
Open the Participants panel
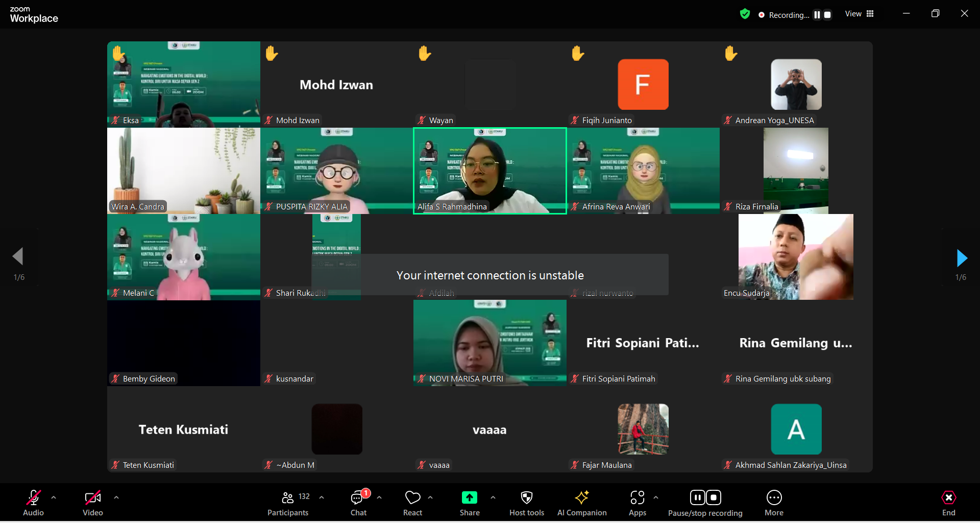(x=288, y=503)
